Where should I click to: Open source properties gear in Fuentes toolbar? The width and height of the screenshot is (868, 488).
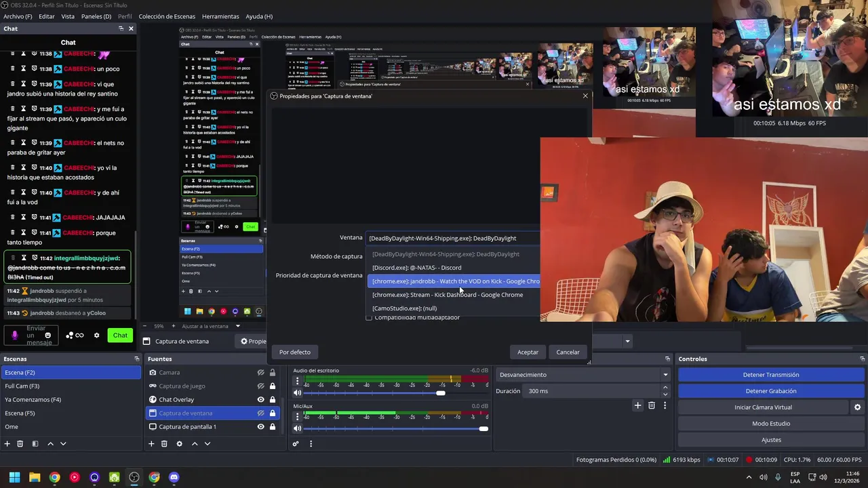coord(179,444)
